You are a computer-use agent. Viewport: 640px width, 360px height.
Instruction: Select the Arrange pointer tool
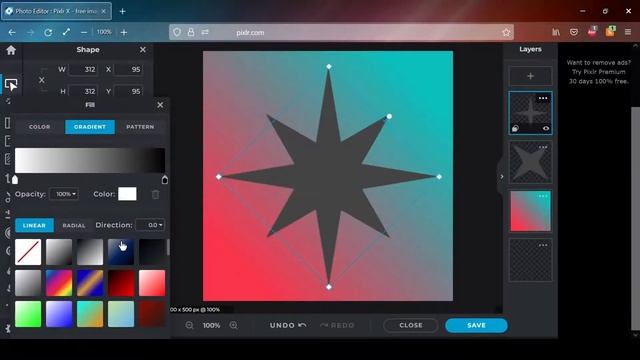click(11, 84)
